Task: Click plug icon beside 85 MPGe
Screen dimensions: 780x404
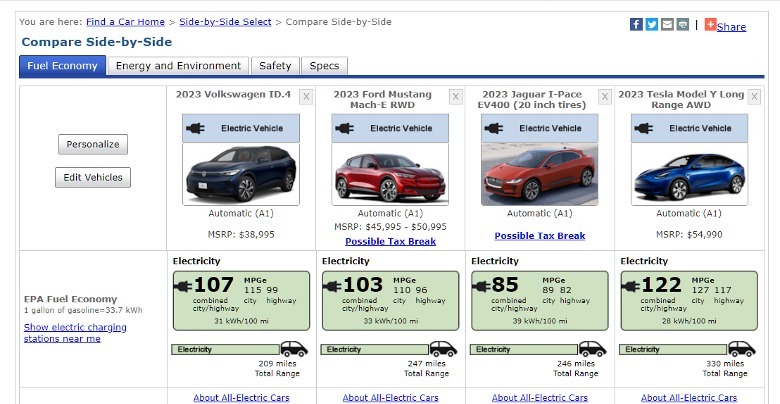Action: click(x=482, y=287)
